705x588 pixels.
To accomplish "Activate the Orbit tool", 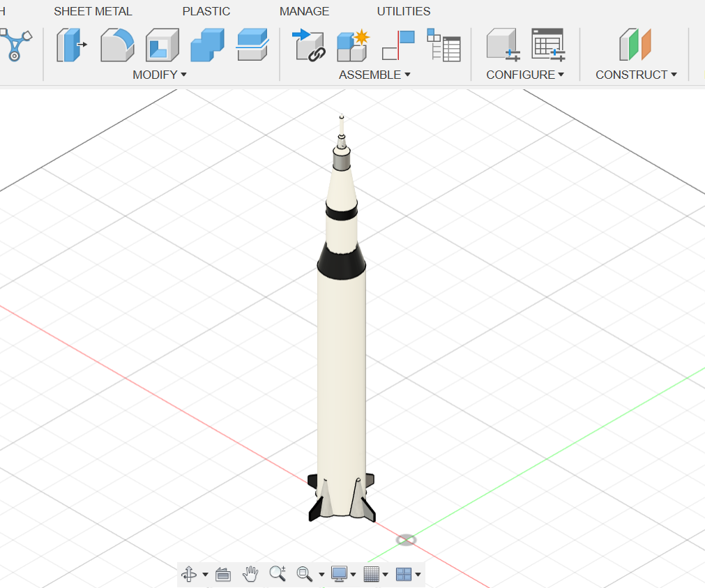I will (190, 574).
